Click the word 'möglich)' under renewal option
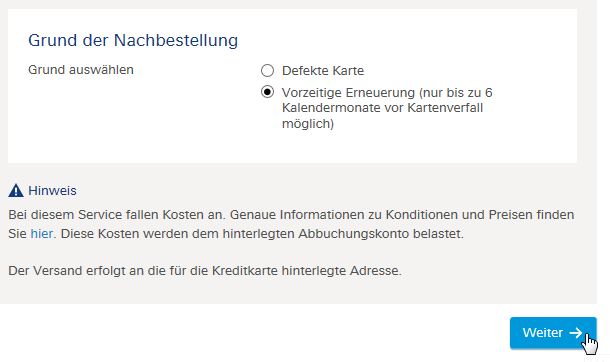 (308, 124)
